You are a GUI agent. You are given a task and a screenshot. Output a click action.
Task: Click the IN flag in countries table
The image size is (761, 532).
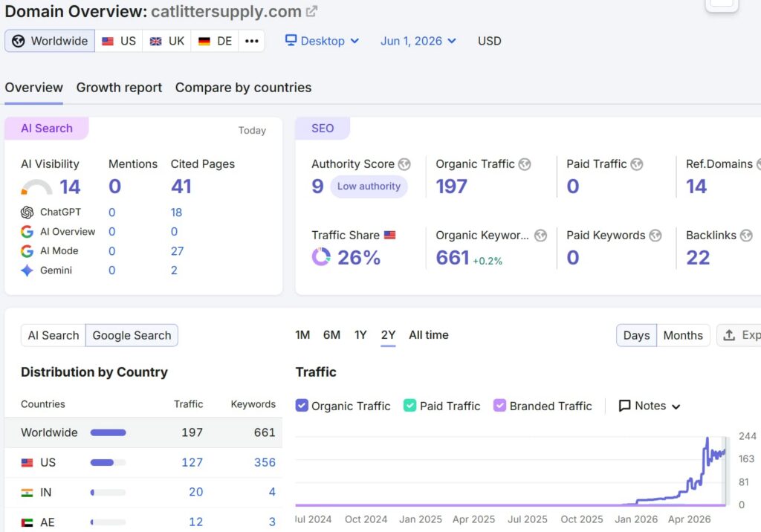pyautogui.click(x=27, y=493)
